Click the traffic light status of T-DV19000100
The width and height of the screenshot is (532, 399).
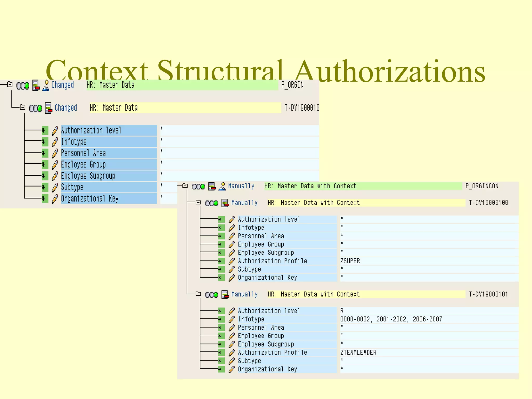[x=212, y=203]
